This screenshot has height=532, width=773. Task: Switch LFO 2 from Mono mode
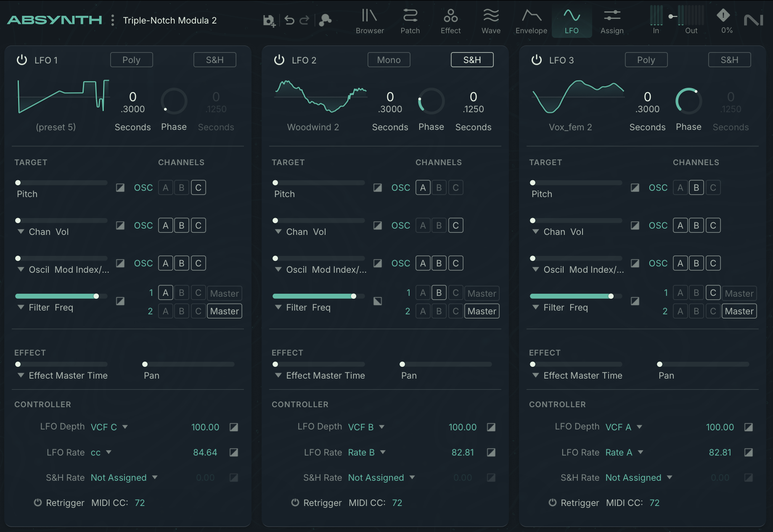[x=388, y=60]
